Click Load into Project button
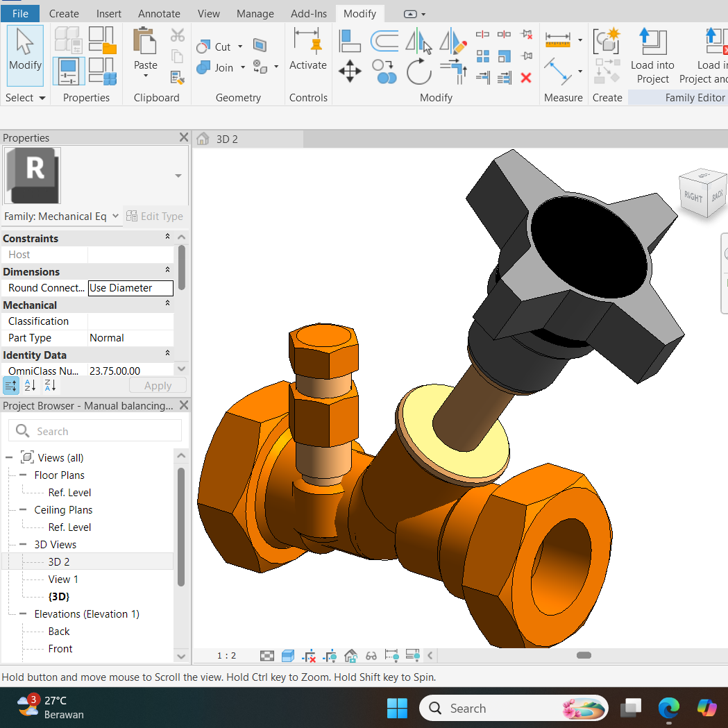The height and width of the screenshot is (728, 728). click(x=652, y=56)
